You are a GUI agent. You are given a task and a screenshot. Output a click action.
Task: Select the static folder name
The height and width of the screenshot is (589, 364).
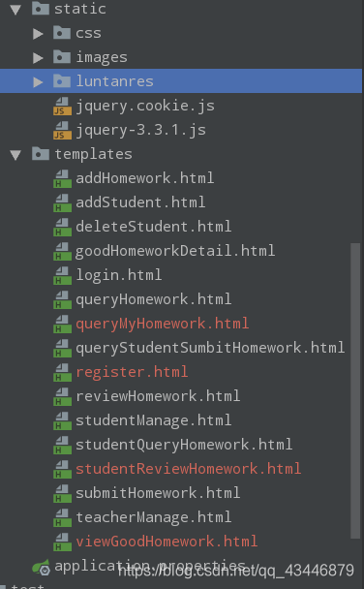[80, 9]
